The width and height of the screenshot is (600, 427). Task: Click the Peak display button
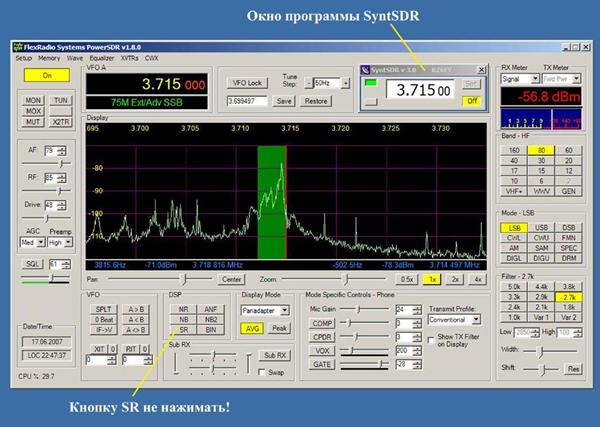[x=279, y=328]
